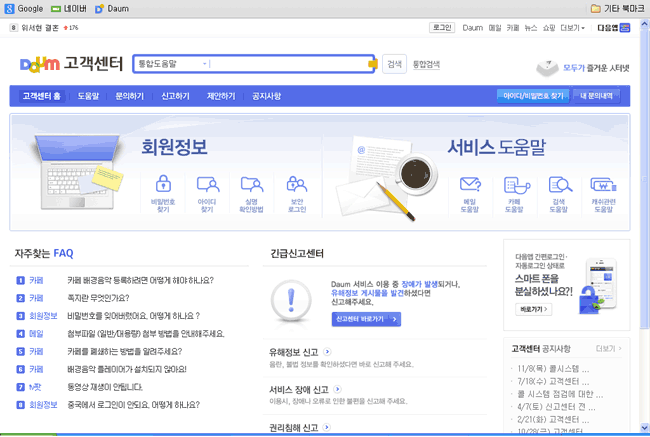Click the 내 문의내역 button
The width and height of the screenshot is (650, 437).
click(597, 96)
